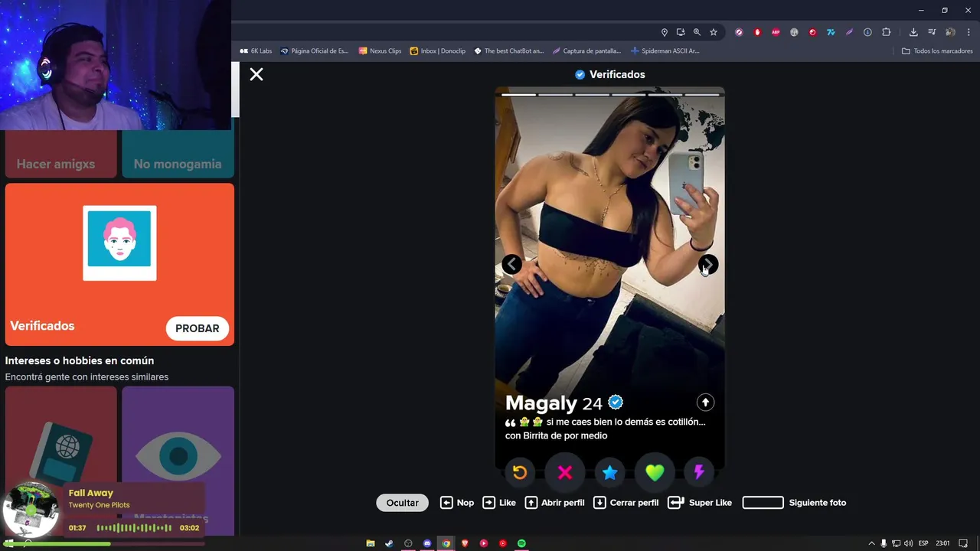Viewport: 980px width, 551px height.
Task: Click Magaly's bio quote text
Action: pyautogui.click(x=605, y=429)
